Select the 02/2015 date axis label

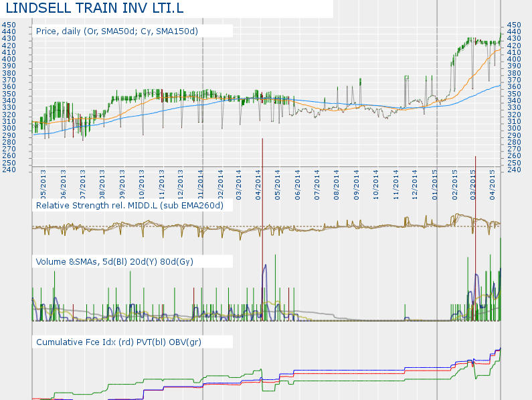(x=454, y=184)
